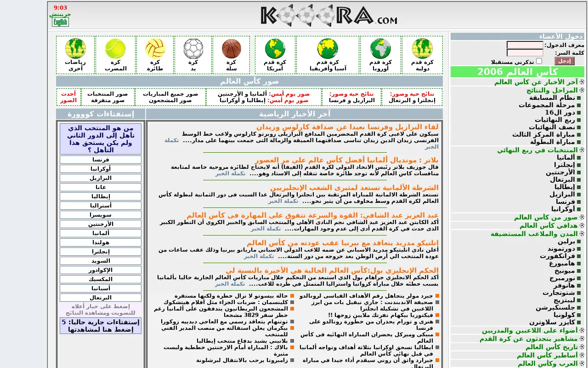Image resolution: width=588 pixels, height=368 pixels.
Task: Open the Atletico Madrid Pernia headline (اتلتيكو مدريد)
Action: click(343, 243)
